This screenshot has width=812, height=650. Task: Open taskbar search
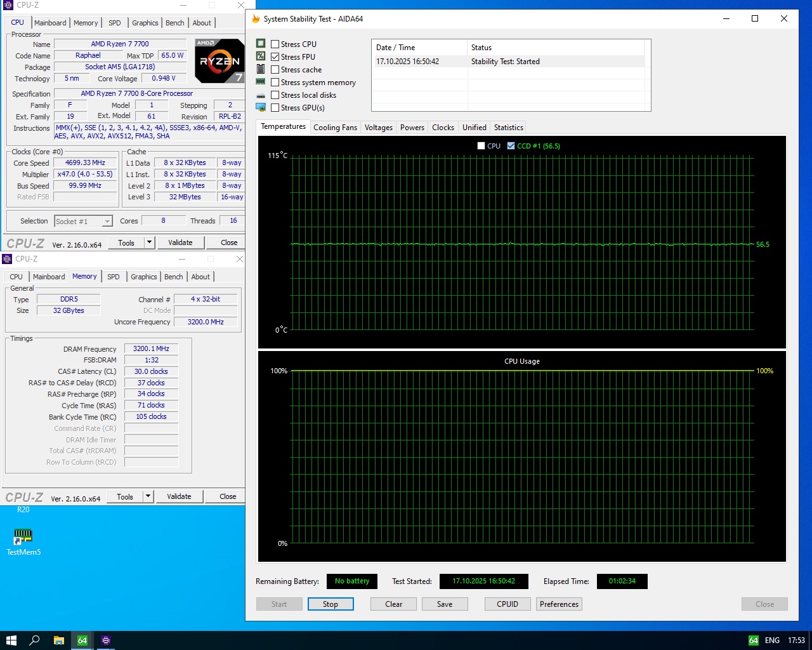(35, 640)
